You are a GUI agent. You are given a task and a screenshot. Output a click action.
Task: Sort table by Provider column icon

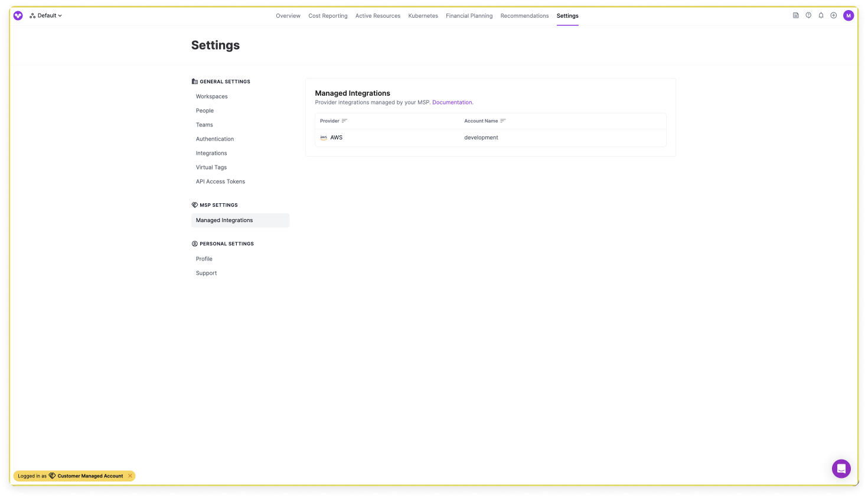pos(344,121)
